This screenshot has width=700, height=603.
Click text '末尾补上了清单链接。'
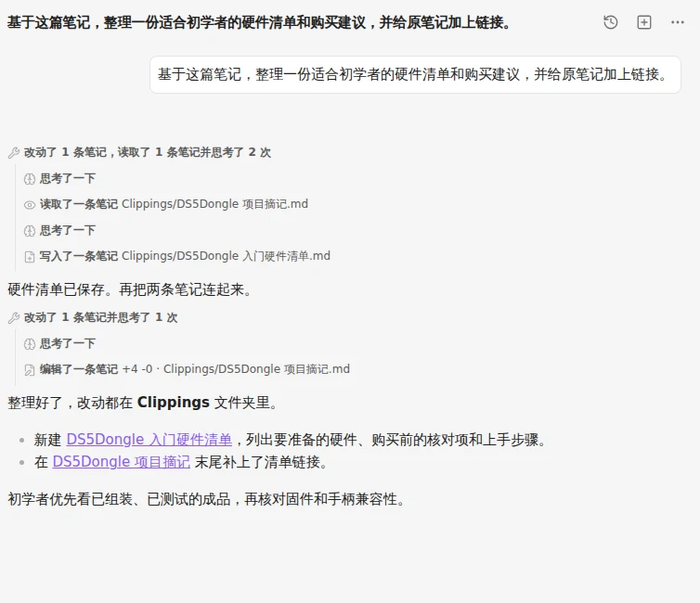(261, 462)
